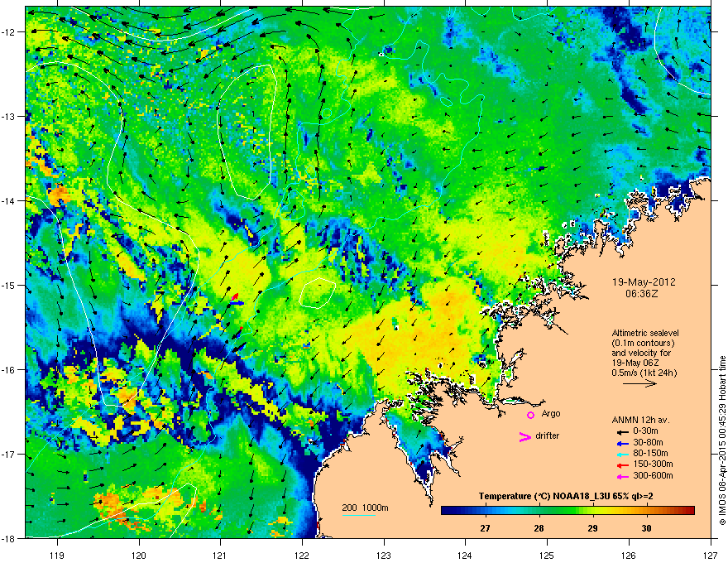This screenshot has width=728, height=563.
Task: Click latitude label -16 on left axis
Action: pyautogui.click(x=9, y=370)
